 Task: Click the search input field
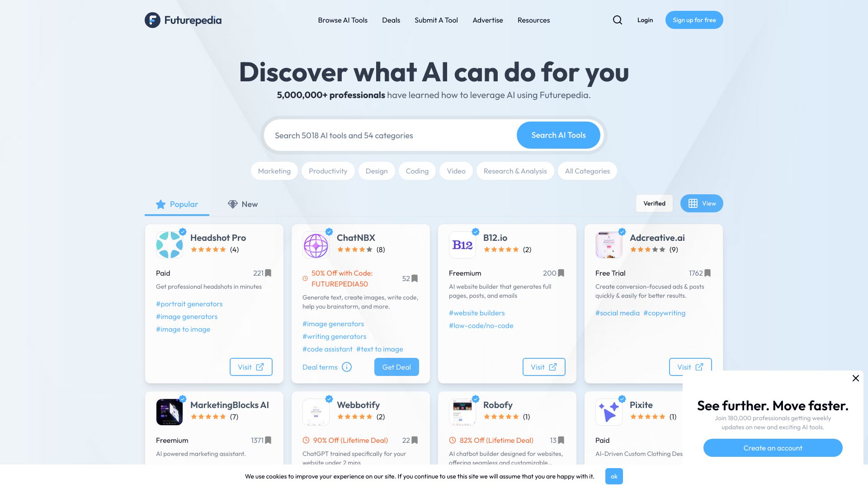392,135
